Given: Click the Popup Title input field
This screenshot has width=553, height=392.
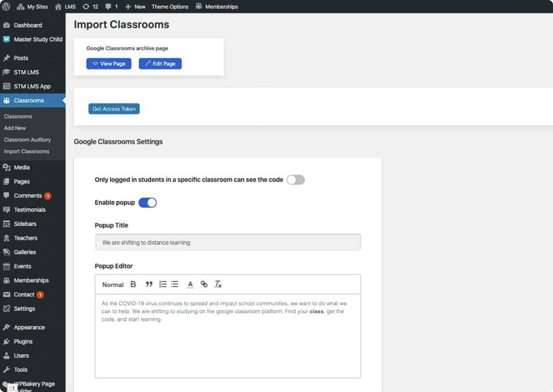Looking at the screenshot, I should click(228, 242).
